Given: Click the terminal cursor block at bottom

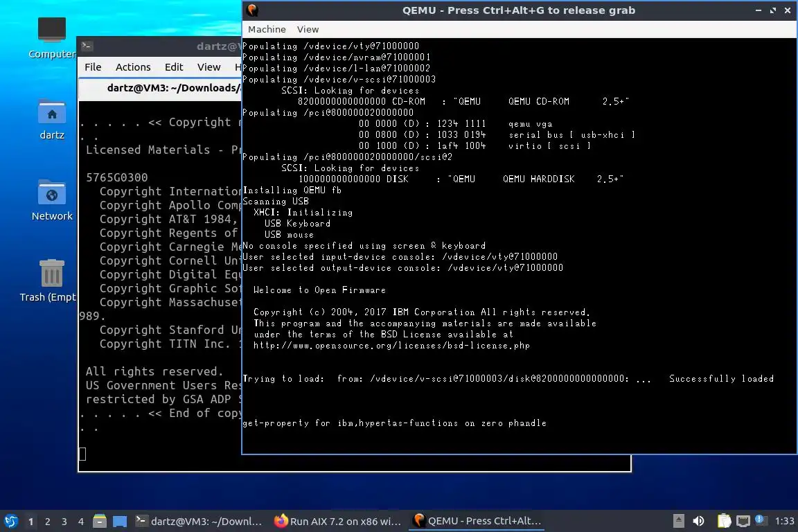Looking at the screenshot, I should [x=82, y=454].
